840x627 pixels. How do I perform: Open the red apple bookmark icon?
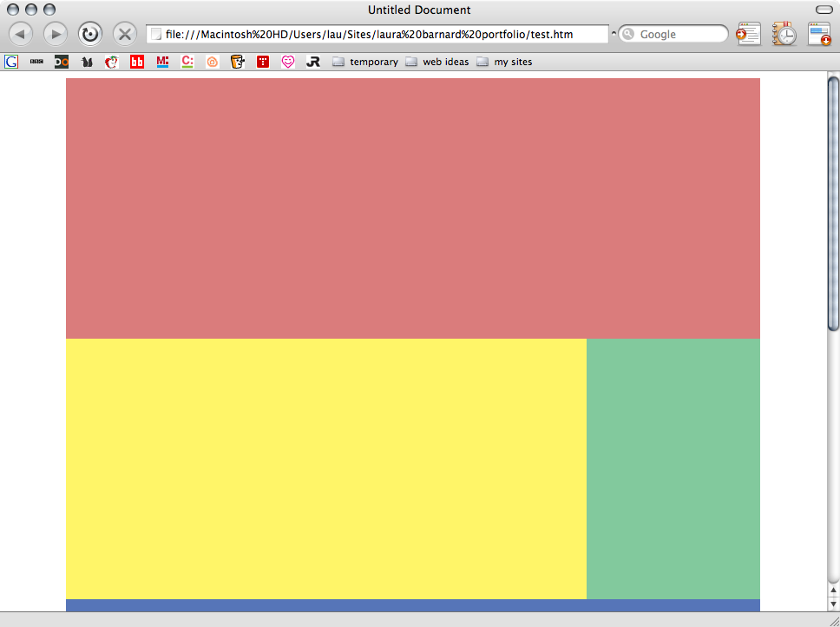(111, 63)
